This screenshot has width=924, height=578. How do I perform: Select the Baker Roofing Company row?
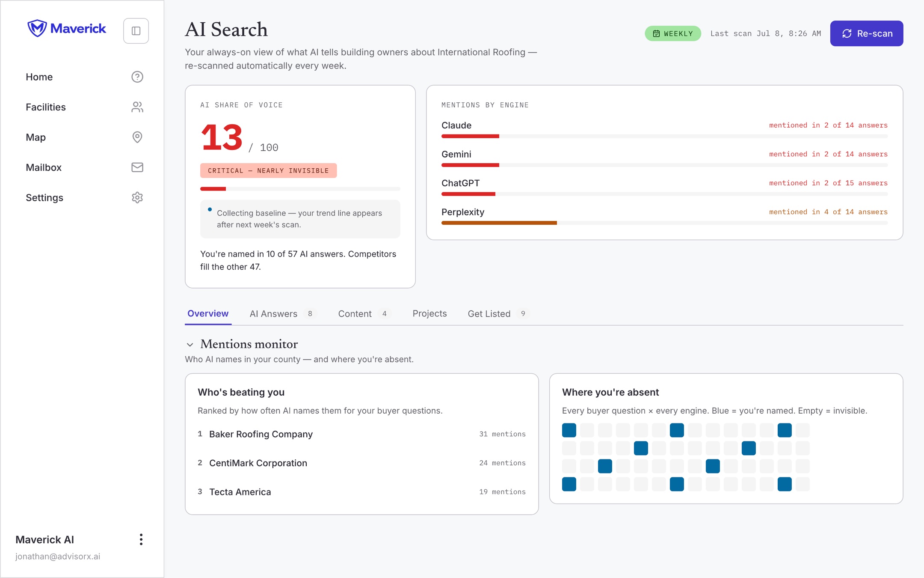pos(361,434)
